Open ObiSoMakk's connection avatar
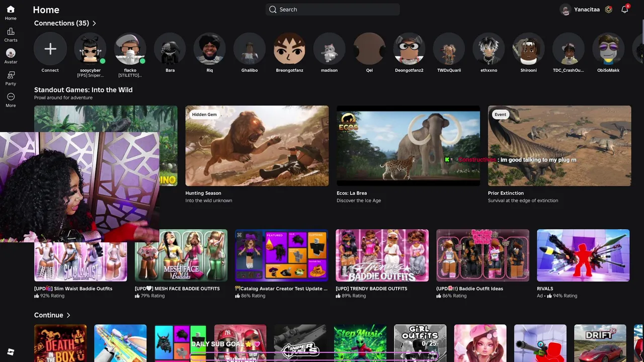Viewport: 644px width, 362px height. tap(608, 49)
